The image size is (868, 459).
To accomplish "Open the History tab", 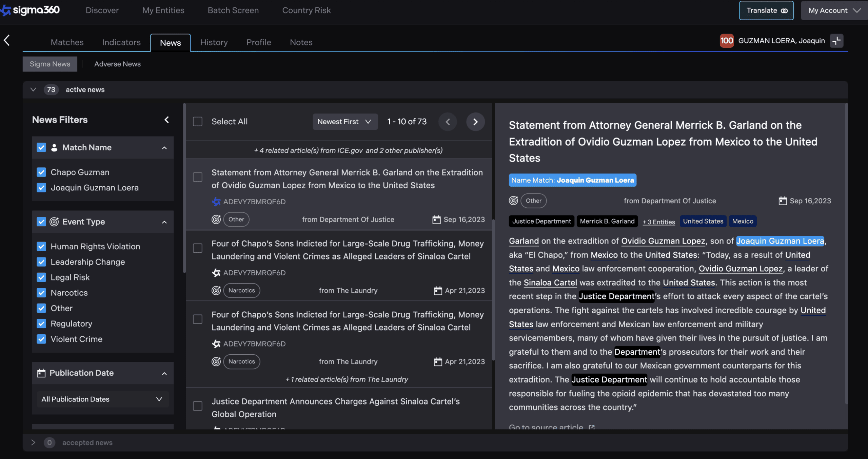I will 214,42.
